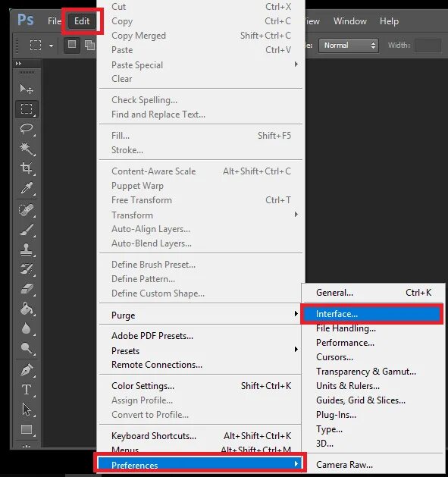This screenshot has width=448, height=477.
Task: Select Content-Aware Scale menu item
Action: click(x=201, y=171)
